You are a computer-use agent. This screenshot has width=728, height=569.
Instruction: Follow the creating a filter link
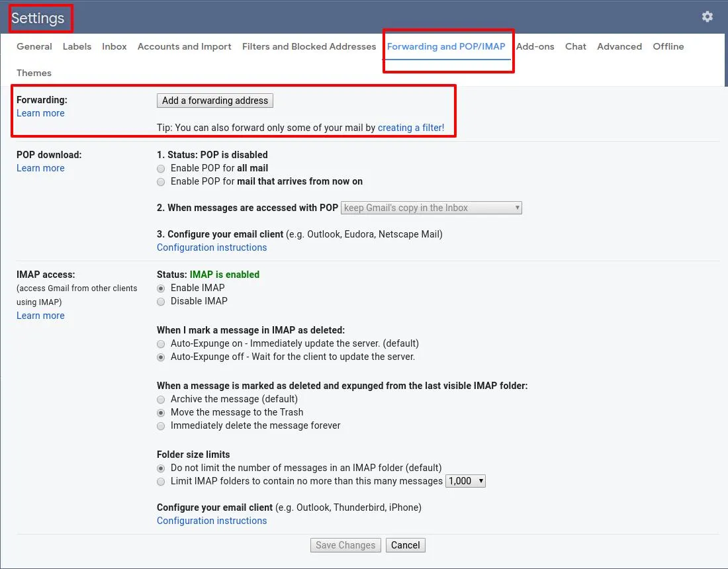(x=411, y=128)
